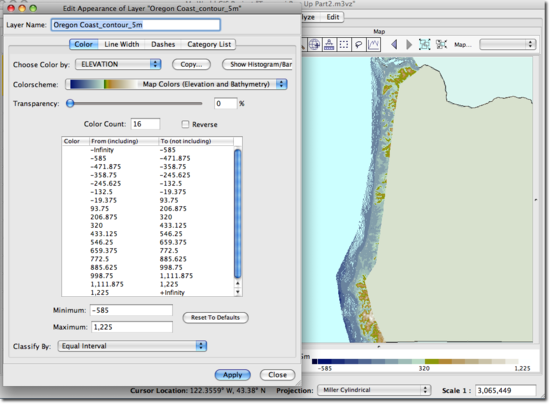550x404 pixels.
Task: Click the Show Histogram/Bar button
Action: pos(258,64)
